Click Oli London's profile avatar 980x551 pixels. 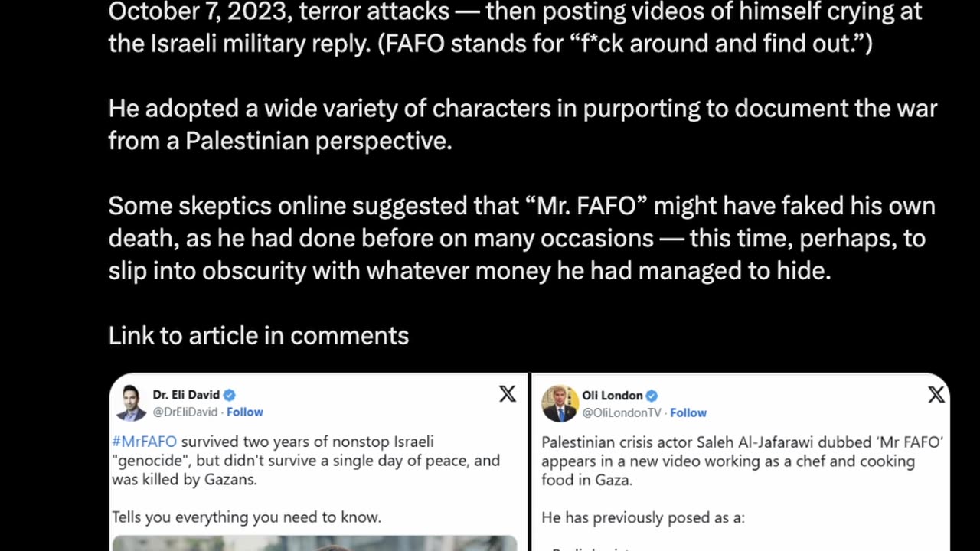(x=560, y=403)
